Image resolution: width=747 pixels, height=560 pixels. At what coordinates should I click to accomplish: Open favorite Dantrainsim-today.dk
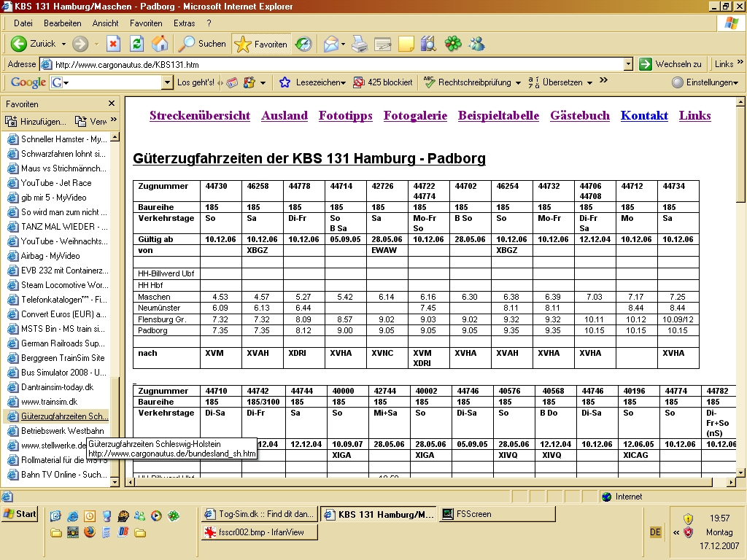[x=50, y=387]
